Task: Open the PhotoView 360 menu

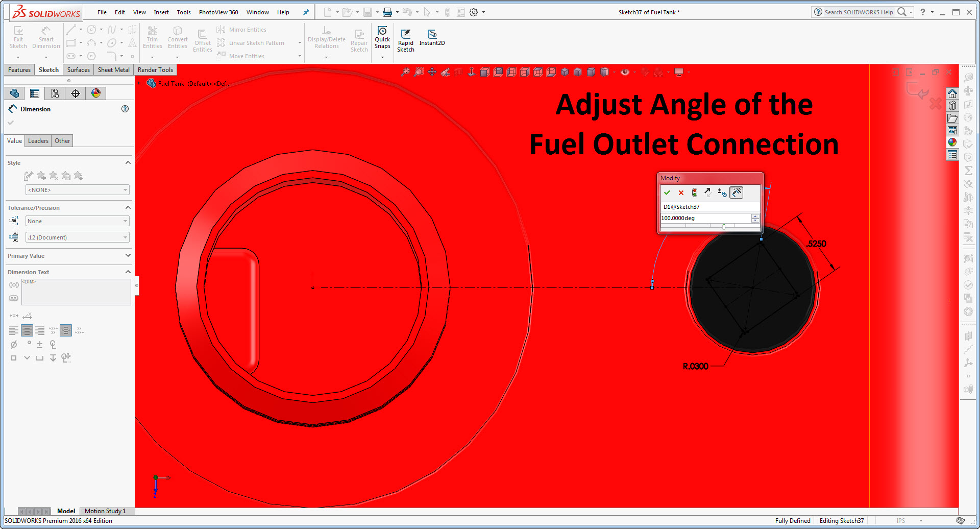Action: (218, 12)
